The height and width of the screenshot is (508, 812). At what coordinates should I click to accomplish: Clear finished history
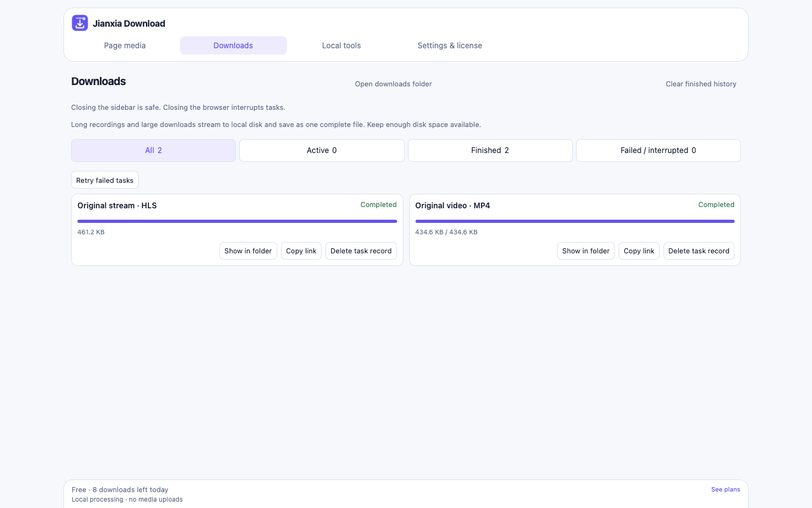coord(701,84)
